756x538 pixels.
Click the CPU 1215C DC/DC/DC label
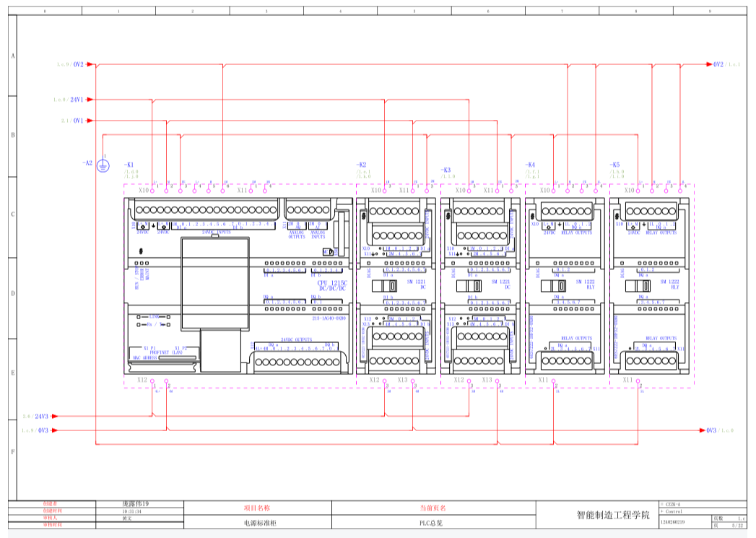[332, 286]
